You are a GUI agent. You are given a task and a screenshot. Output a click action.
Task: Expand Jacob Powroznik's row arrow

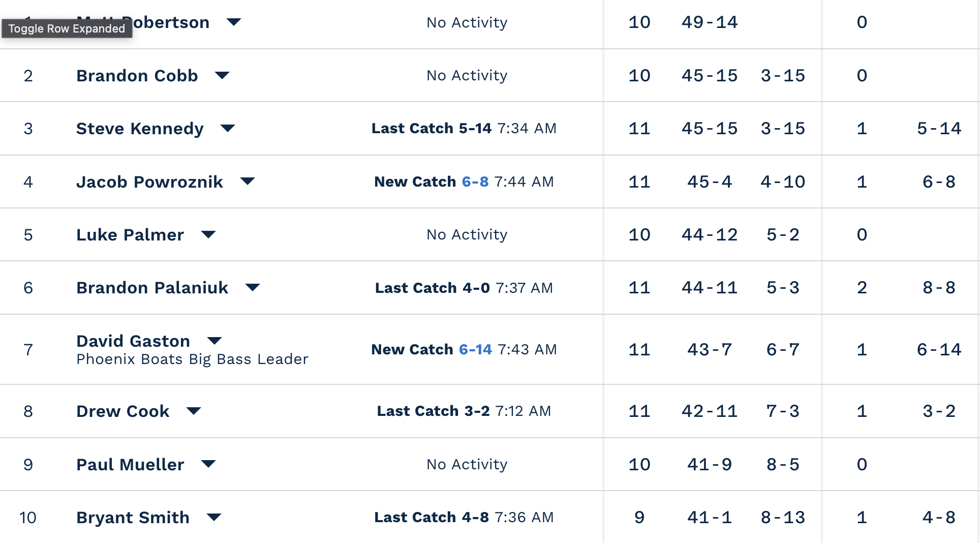(248, 182)
